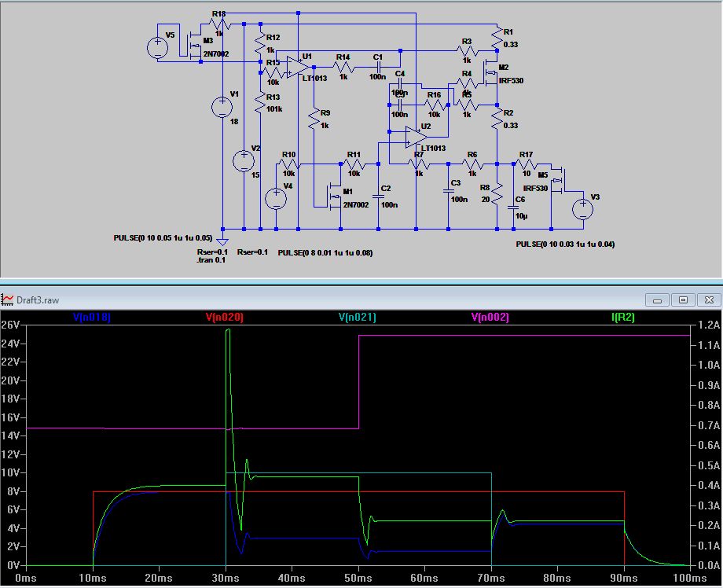Select the V(n002) trace label
Viewport: 723px width, 588px height.
pyautogui.click(x=490, y=317)
